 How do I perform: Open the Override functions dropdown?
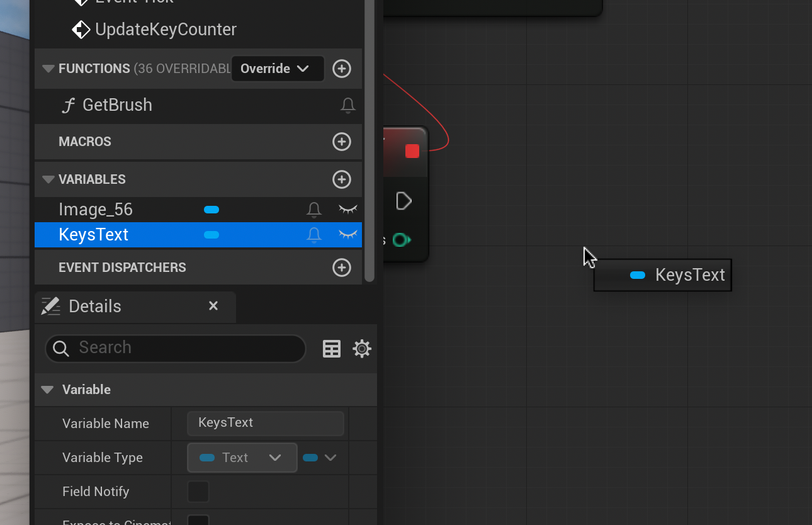[x=277, y=69]
